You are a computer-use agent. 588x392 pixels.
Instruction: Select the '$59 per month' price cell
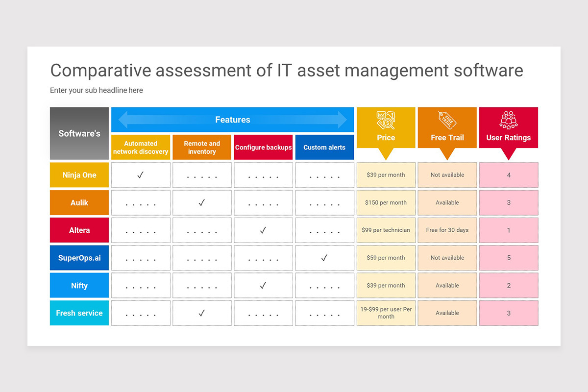click(x=386, y=258)
